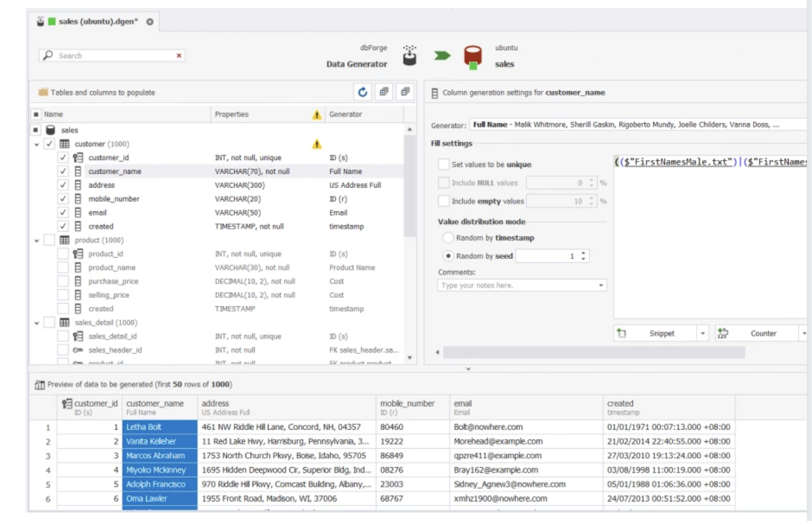Close the sales (ubuntu).dgen tab
This screenshot has height=521, width=812.
[150, 22]
